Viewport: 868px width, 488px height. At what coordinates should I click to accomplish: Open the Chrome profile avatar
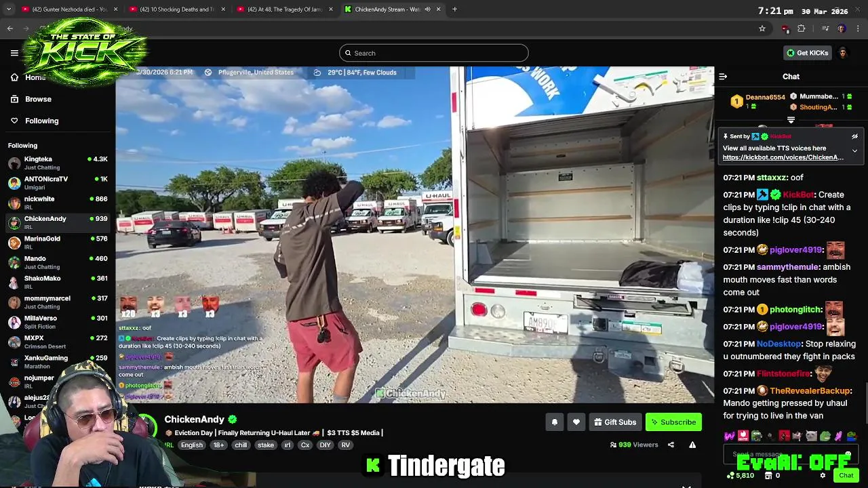(842, 28)
